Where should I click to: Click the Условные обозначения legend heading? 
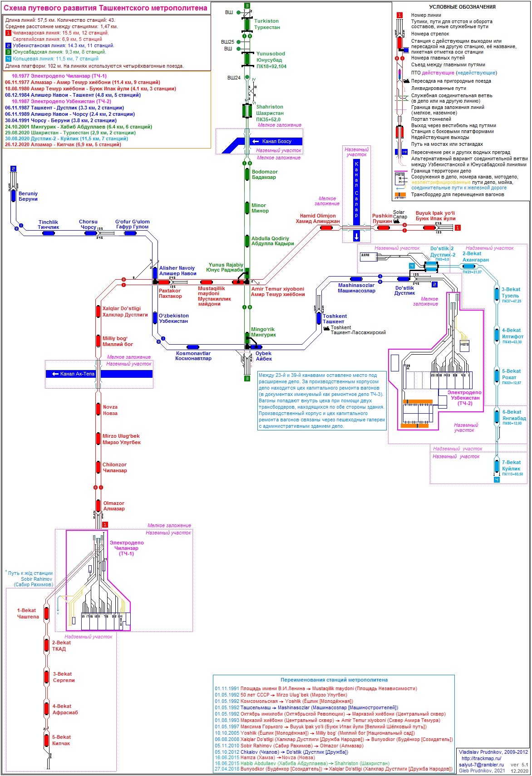tap(462, 7)
